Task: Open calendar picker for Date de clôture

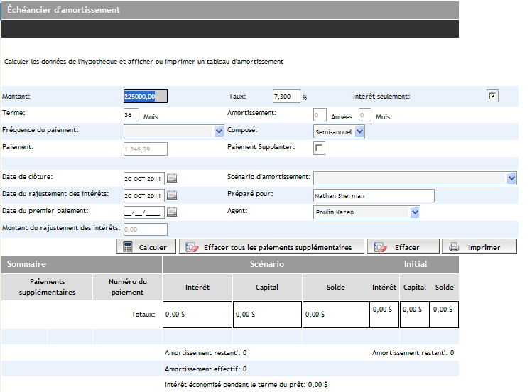Action: (x=172, y=178)
